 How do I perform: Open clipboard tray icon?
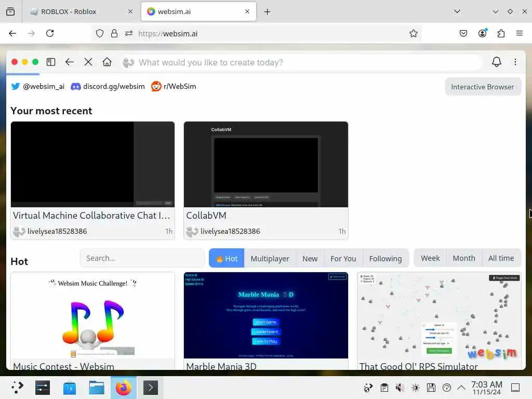384,388
